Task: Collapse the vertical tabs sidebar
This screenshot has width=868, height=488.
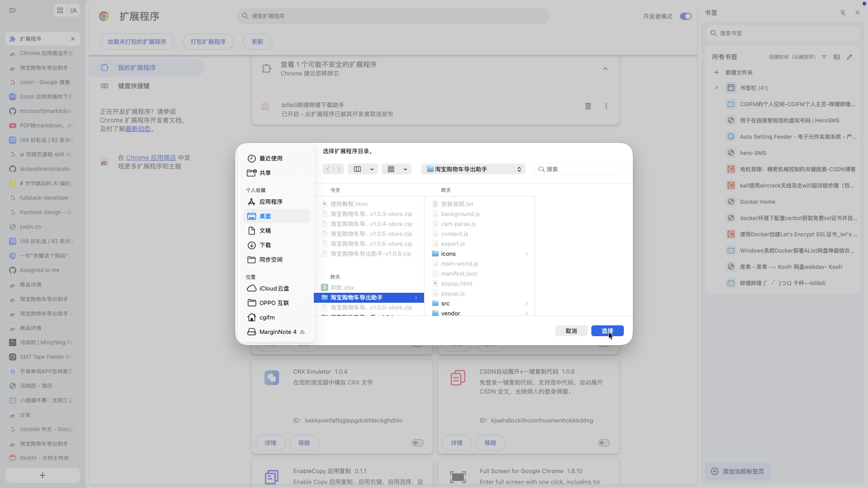Action: tap(13, 10)
